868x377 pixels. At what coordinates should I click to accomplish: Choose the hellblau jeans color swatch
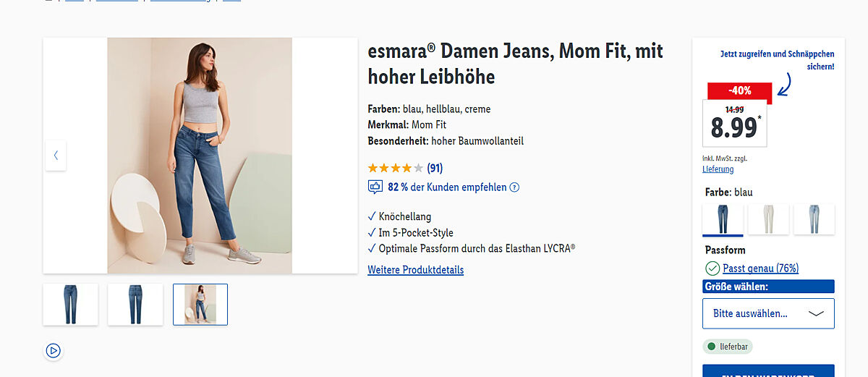pos(814,219)
